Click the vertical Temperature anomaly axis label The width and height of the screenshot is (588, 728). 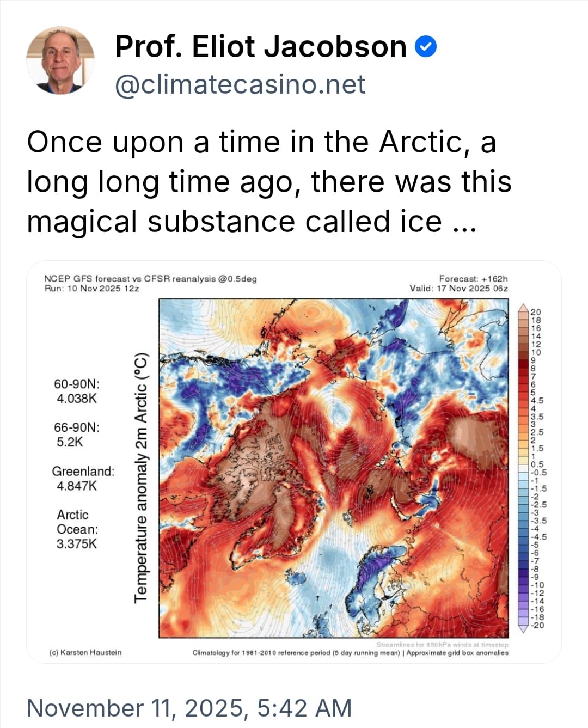(x=141, y=477)
